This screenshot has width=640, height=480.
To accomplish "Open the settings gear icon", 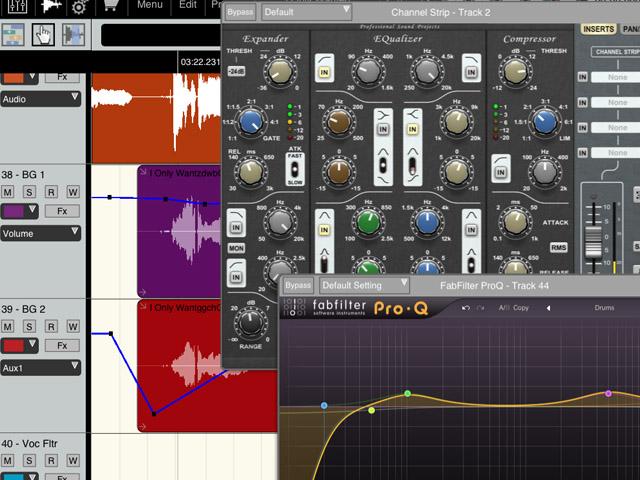I will pyautogui.click(x=80, y=7).
